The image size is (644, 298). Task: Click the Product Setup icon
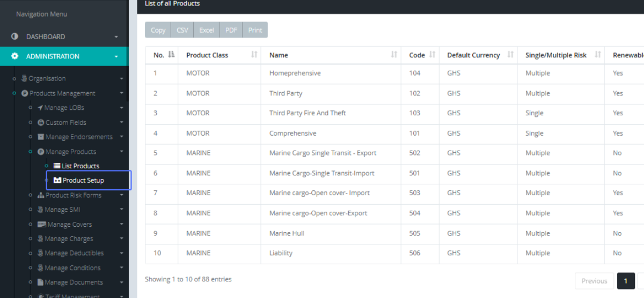(x=57, y=181)
